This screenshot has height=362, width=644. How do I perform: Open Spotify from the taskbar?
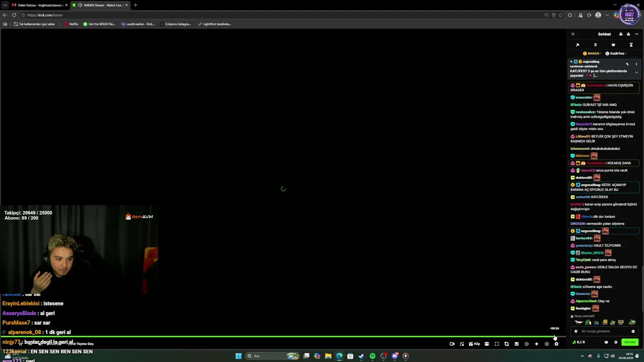click(372, 356)
